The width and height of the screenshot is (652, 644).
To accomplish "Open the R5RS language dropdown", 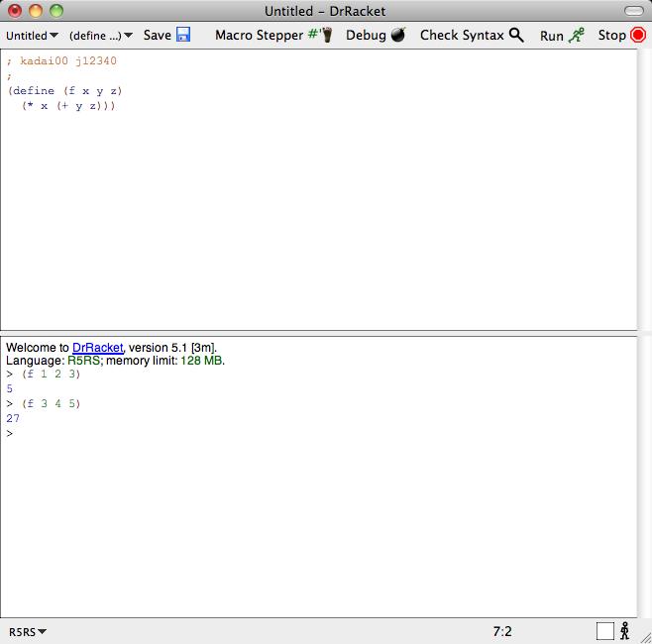I will [27, 632].
